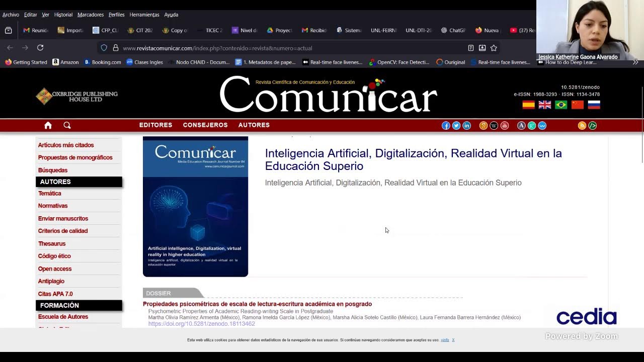The image size is (644, 362).
Task: Go back using browser back arrow
Action: click(10, 48)
